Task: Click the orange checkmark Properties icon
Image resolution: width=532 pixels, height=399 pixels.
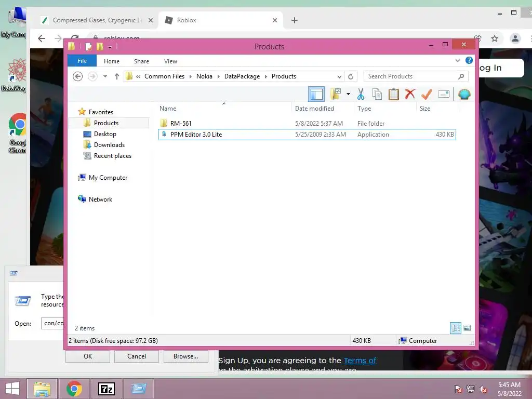Action: [427, 94]
